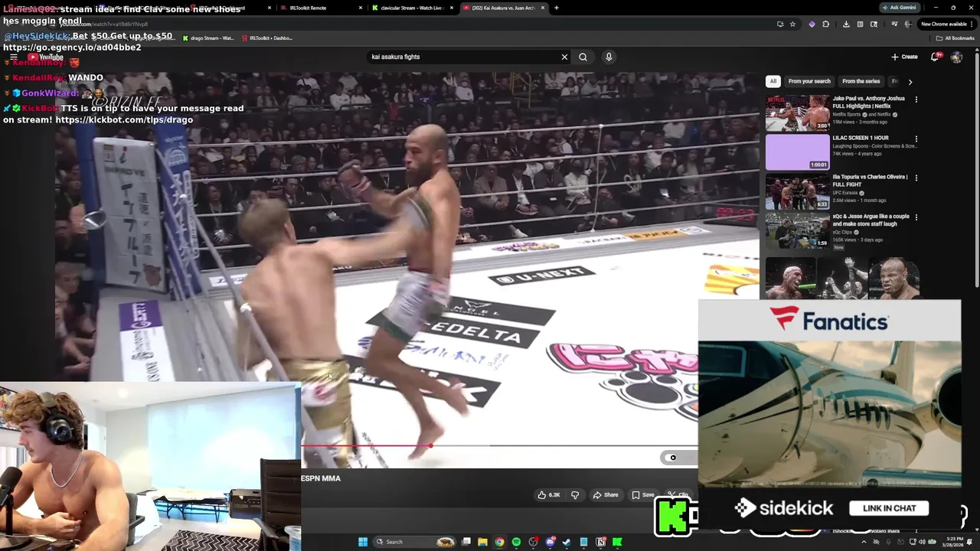Open YouTube notifications bell
This screenshot has height=551, width=980.
tap(935, 57)
